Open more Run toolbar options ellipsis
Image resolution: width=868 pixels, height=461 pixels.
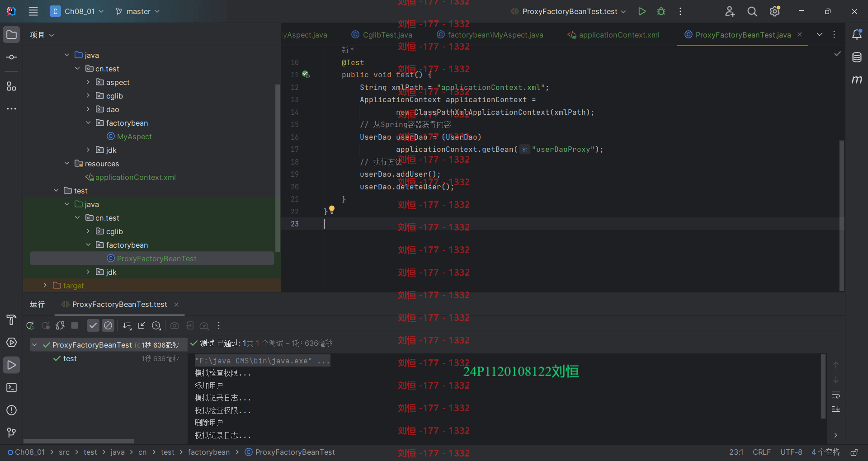point(219,325)
